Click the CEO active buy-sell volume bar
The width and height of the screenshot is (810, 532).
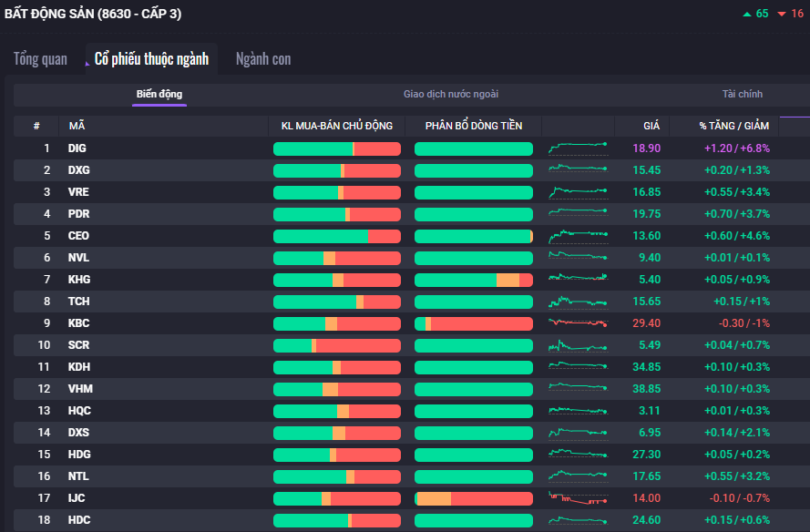pos(336,236)
